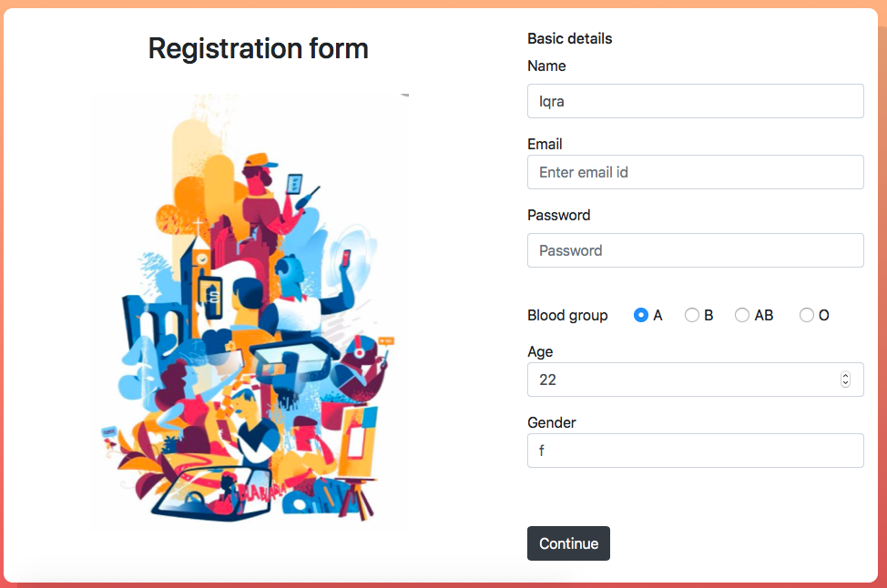The height and width of the screenshot is (588, 887).
Task: Choose the AB blood group option
Action: point(741,315)
